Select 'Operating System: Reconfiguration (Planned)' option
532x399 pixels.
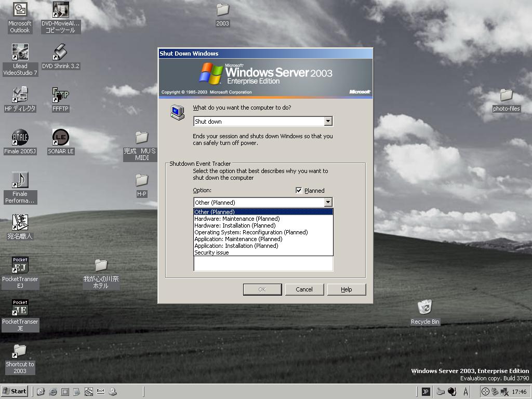263,232
